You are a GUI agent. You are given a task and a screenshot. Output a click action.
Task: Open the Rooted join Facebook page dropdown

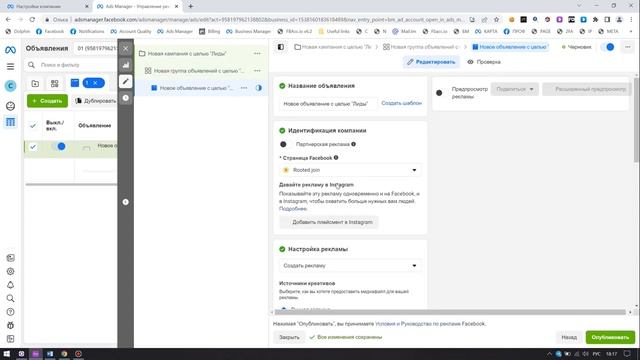coord(350,170)
